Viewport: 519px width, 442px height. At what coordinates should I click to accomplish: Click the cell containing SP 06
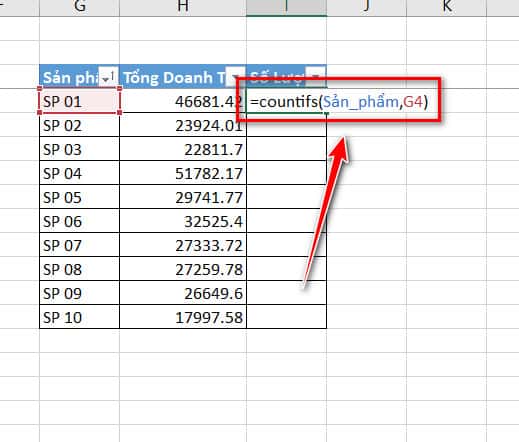79,221
